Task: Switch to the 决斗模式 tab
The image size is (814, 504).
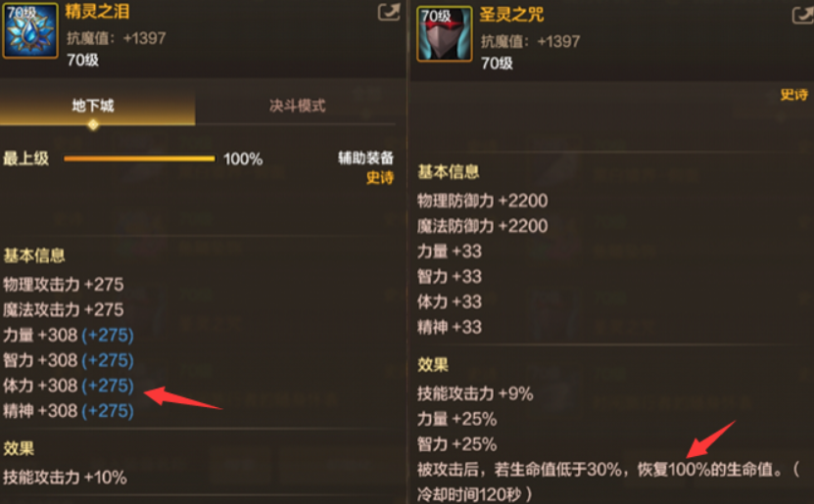Action: pyautogui.click(x=297, y=106)
